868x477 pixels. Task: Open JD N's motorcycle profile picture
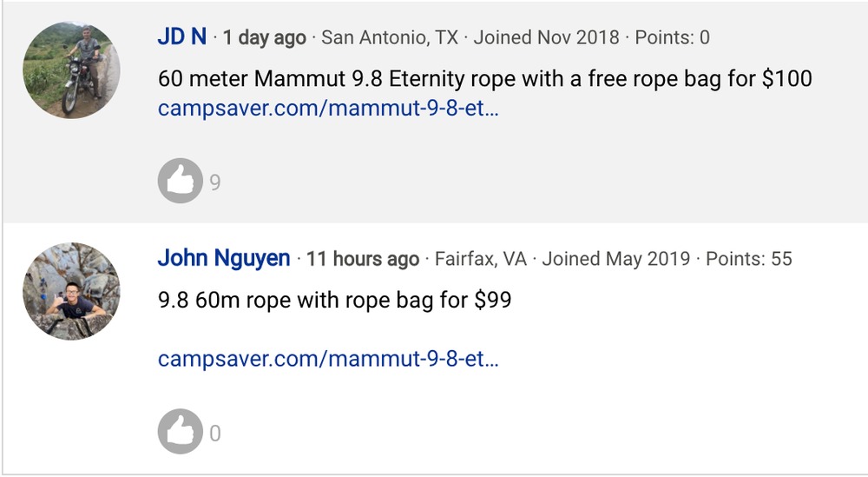click(x=71, y=70)
